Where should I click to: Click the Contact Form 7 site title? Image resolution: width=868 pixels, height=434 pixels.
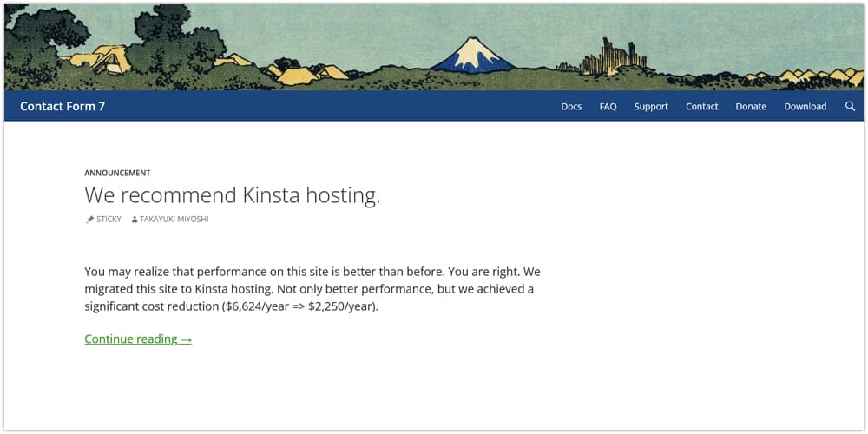pos(62,107)
